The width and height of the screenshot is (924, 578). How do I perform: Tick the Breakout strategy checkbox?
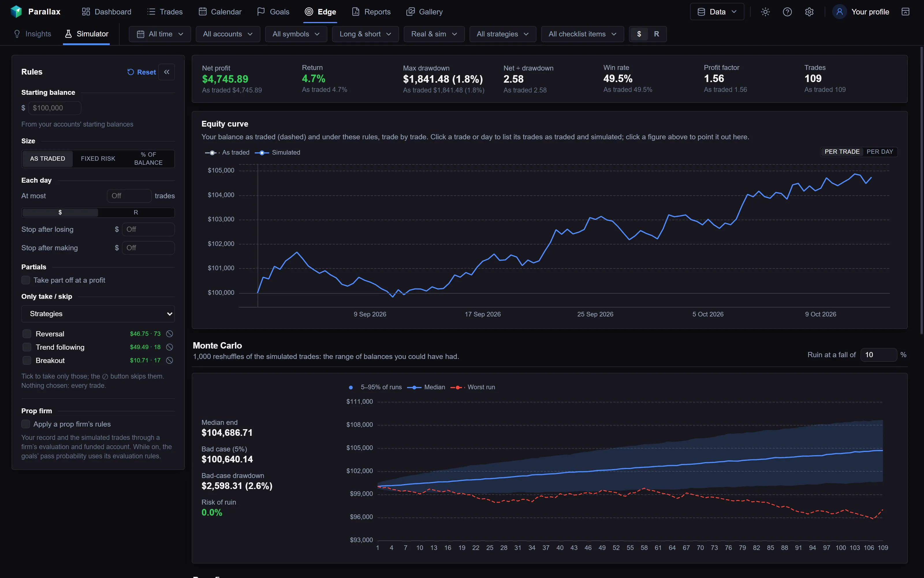click(x=27, y=360)
